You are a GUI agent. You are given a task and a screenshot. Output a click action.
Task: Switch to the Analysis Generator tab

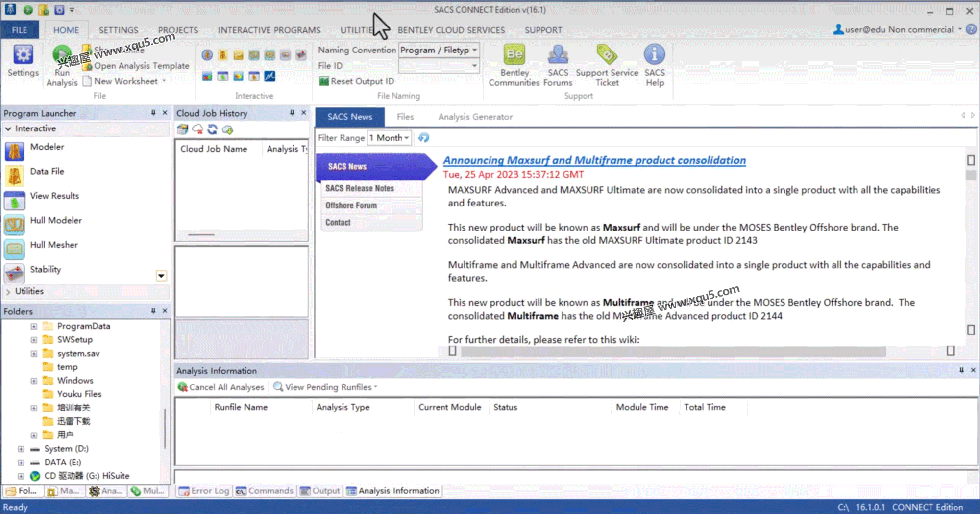click(475, 117)
